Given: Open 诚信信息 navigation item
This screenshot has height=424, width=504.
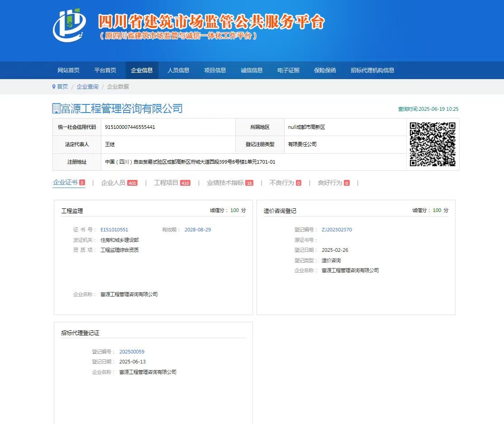Looking at the screenshot, I should point(252,70).
